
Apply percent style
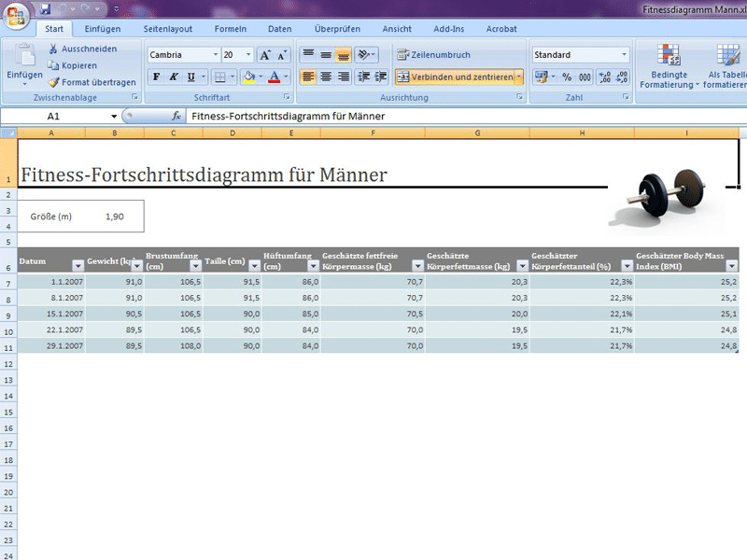567,77
